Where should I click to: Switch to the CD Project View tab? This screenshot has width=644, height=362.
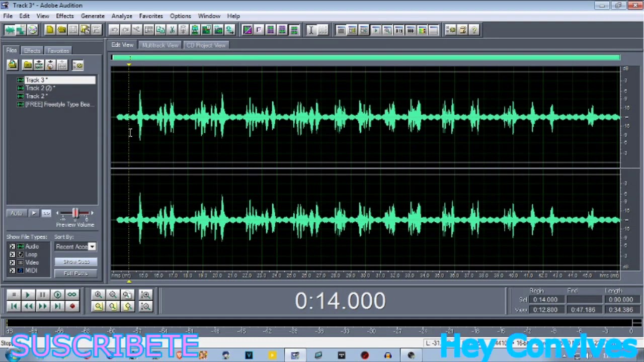(206, 45)
